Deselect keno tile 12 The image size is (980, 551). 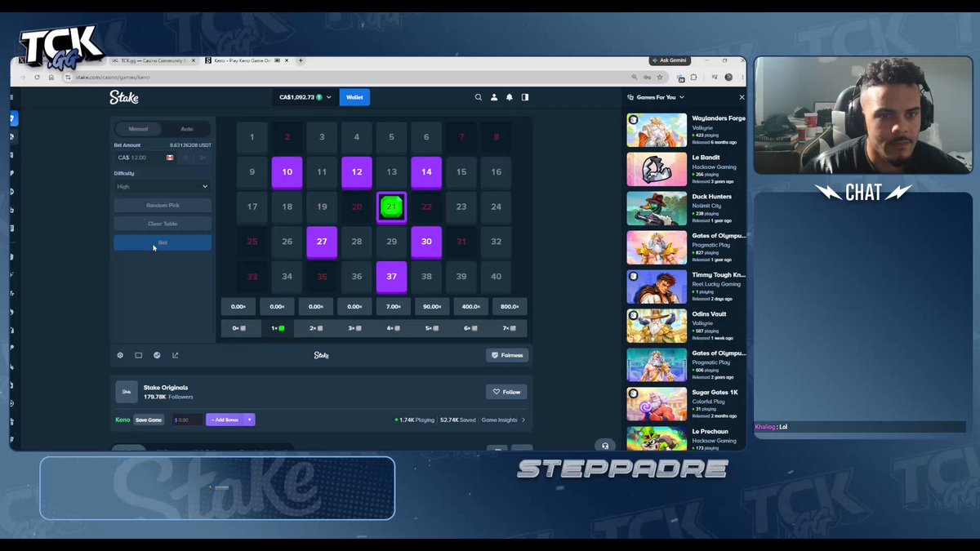tap(357, 172)
